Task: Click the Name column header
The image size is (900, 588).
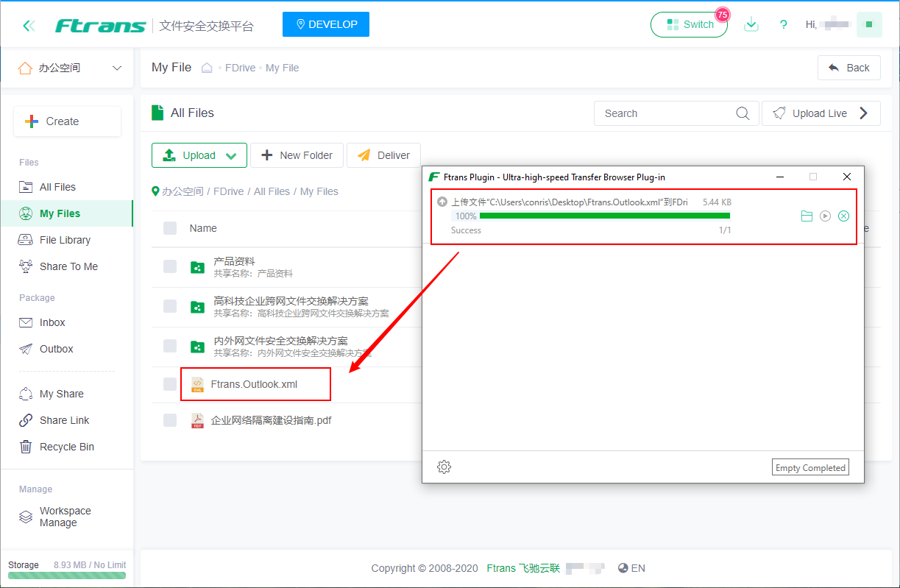Action: pos(203,228)
